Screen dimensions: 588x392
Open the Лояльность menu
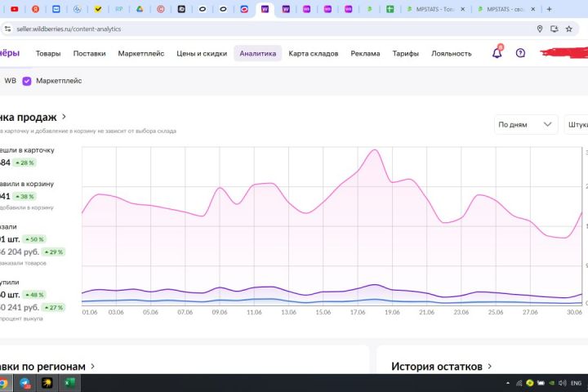[x=451, y=54]
